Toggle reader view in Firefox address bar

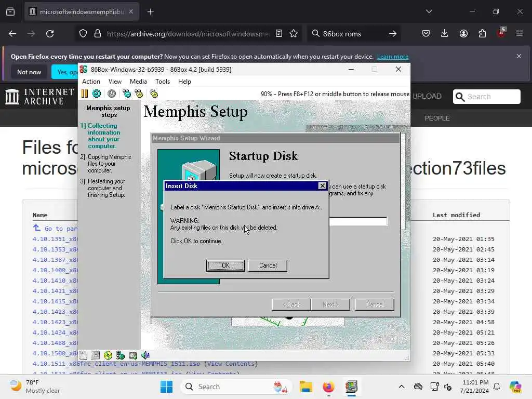pyautogui.click(x=279, y=33)
